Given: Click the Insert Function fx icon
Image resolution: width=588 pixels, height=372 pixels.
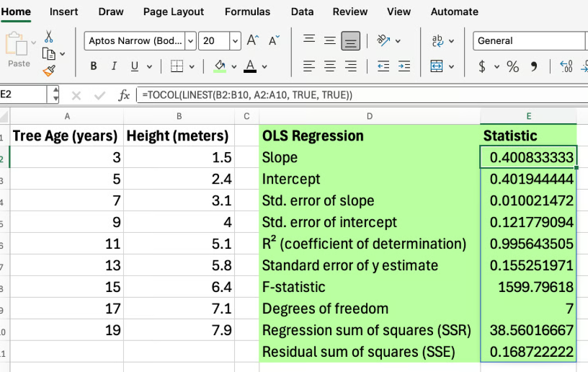Looking at the screenshot, I should [124, 95].
